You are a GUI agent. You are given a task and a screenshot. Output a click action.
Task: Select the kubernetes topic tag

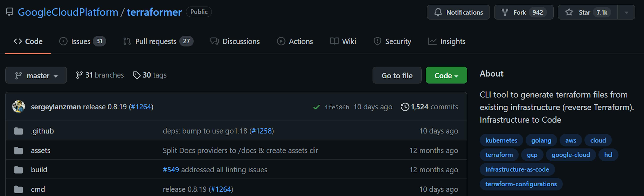point(501,140)
